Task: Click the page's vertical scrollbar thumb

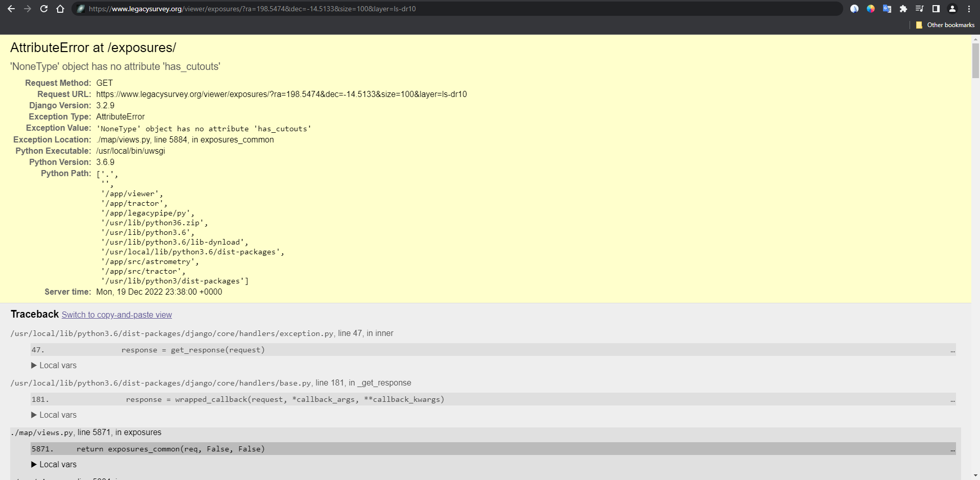Action: (975, 60)
